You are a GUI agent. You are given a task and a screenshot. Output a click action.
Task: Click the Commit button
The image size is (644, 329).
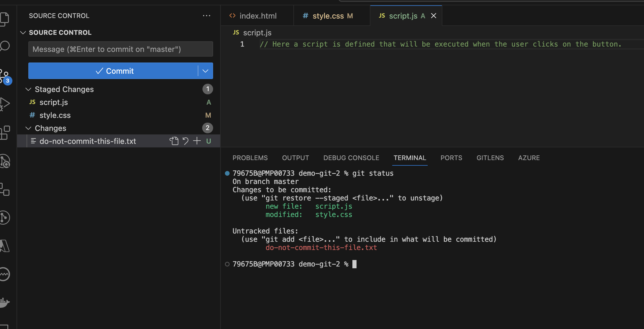[x=113, y=71]
